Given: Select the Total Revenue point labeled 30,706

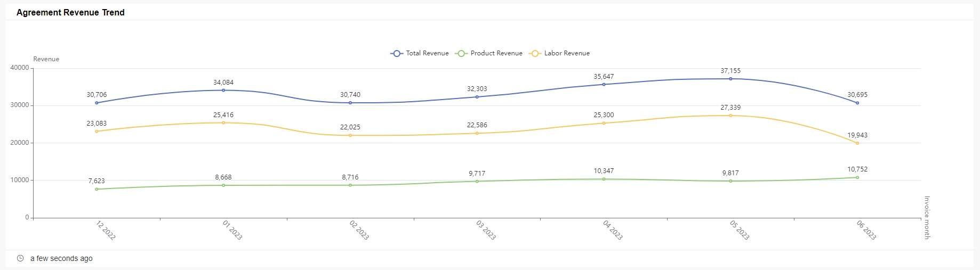Looking at the screenshot, I should coord(97,103).
